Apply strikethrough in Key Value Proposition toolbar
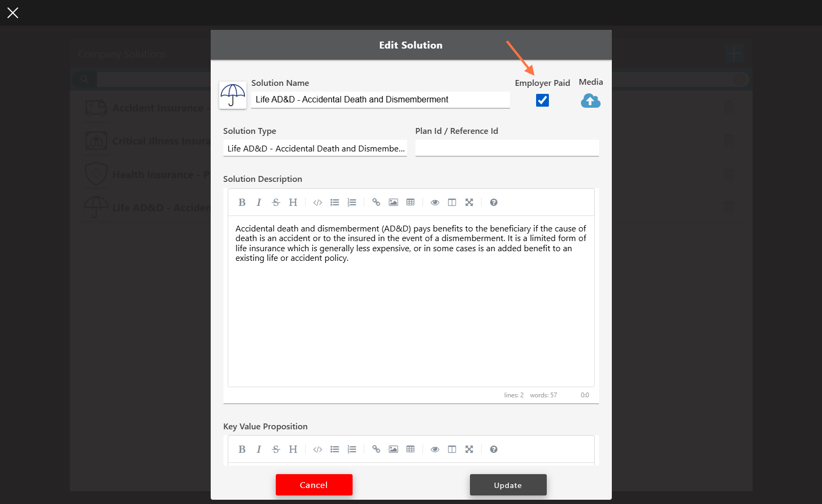Viewport: 822px width, 504px height. [x=276, y=449]
